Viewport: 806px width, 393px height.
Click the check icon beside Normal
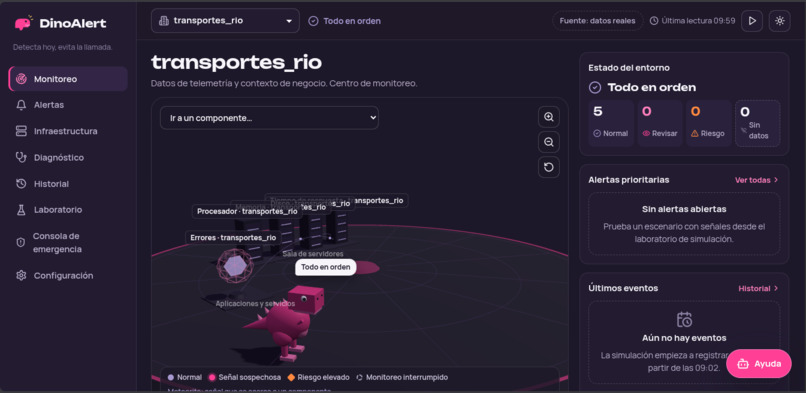click(597, 134)
